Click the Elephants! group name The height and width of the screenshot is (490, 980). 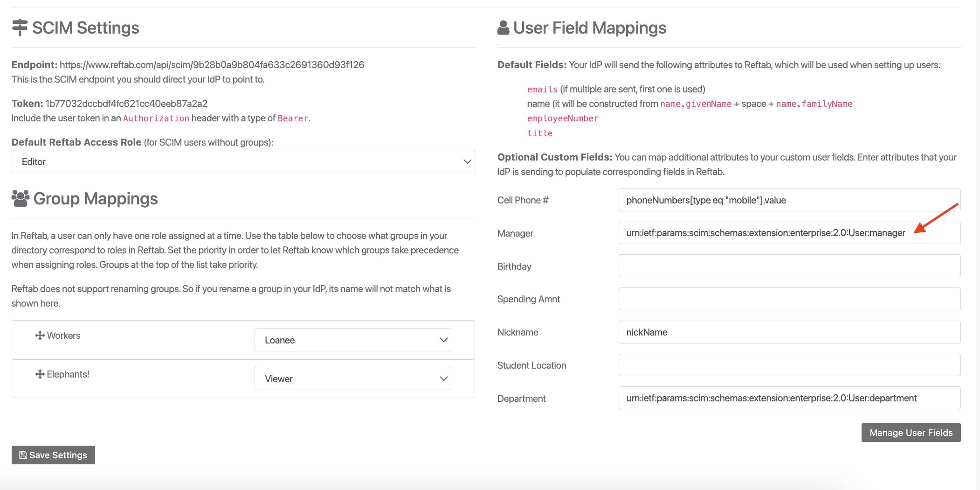(x=68, y=374)
